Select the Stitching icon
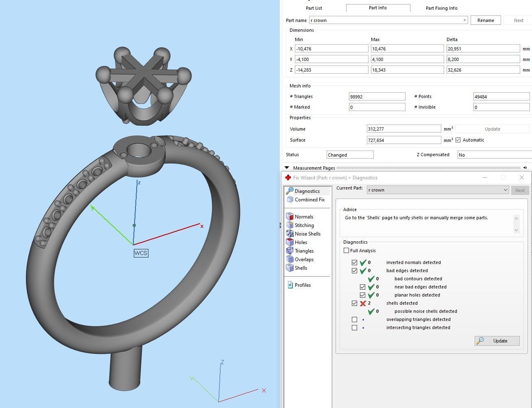 [290, 225]
